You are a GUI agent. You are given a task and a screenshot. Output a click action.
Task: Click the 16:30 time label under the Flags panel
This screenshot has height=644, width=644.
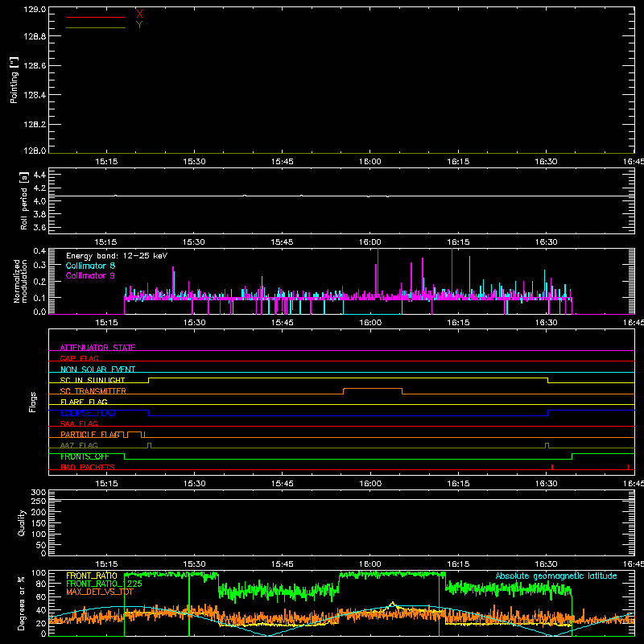pos(546,484)
